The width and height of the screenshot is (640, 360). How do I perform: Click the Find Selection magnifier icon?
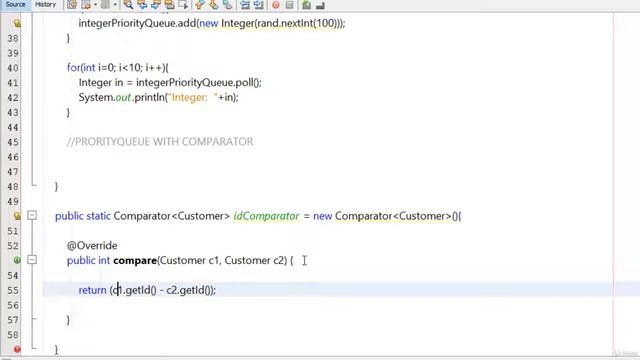point(128,5)
